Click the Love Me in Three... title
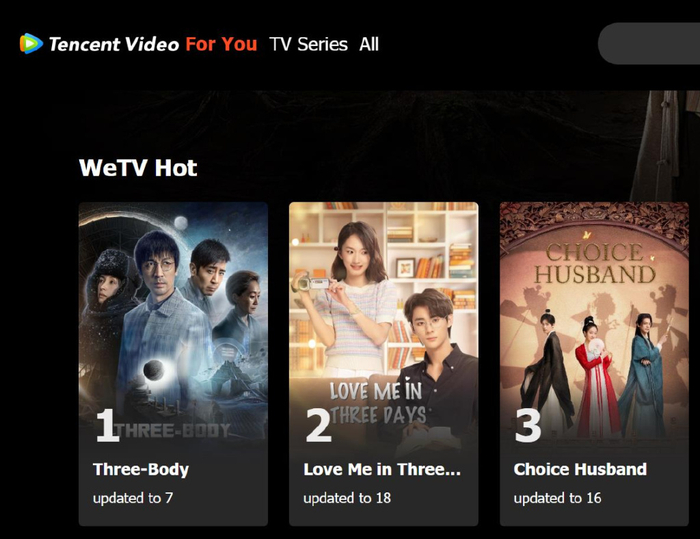 click(382, 469)
